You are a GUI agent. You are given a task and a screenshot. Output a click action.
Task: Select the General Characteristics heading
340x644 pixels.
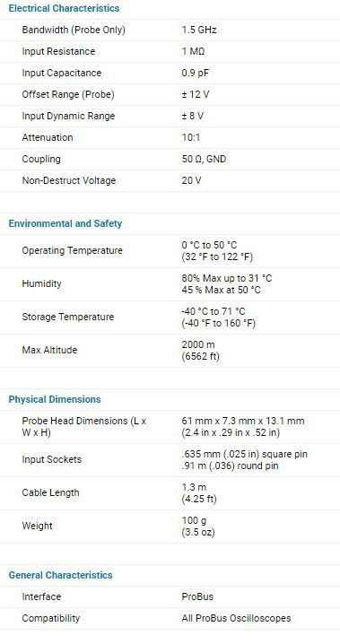(60, 575)
